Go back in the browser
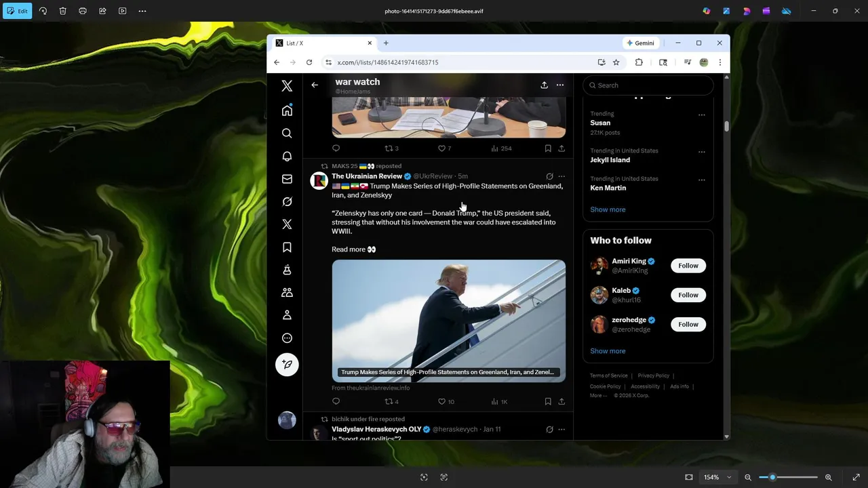The height and width of the screenshot is (488, 868). tap(277, 62)
